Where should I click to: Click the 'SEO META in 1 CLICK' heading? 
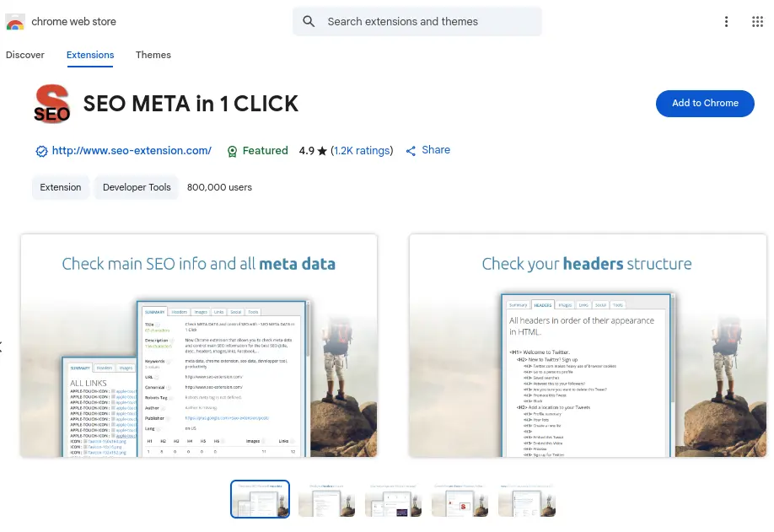pos(191,104)
